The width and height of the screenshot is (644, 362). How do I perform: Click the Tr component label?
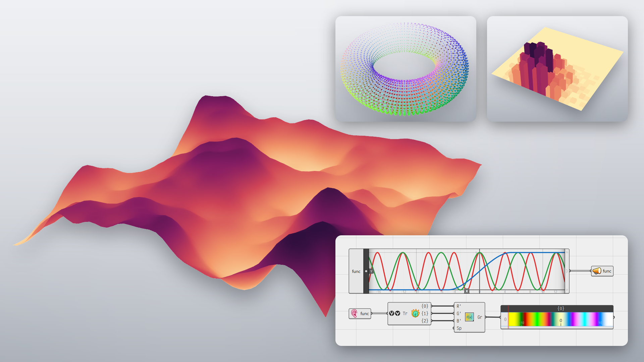pos(405,313)
